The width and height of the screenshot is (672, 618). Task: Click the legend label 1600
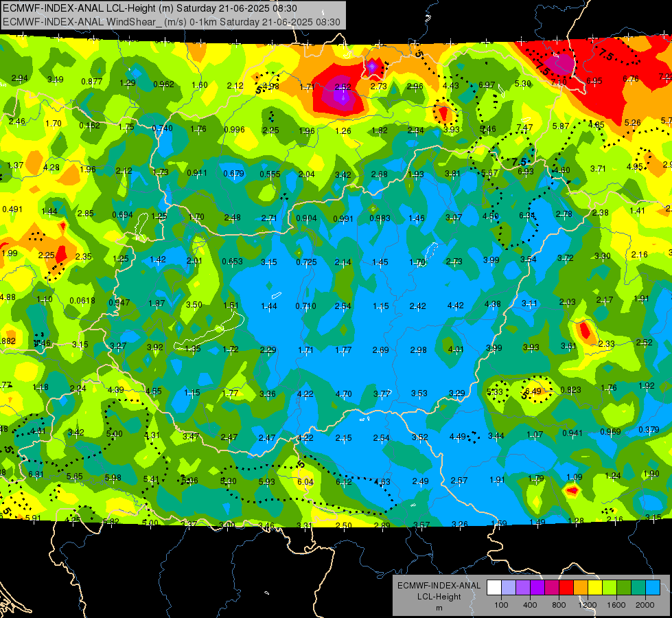pyautogui.click(x=616, y=605)
